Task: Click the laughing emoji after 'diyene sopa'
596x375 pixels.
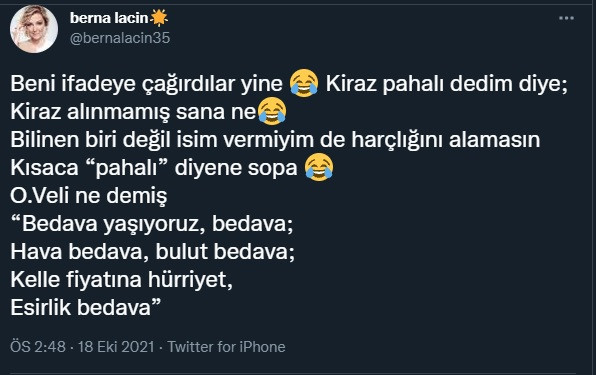Action: pos(319,167)
